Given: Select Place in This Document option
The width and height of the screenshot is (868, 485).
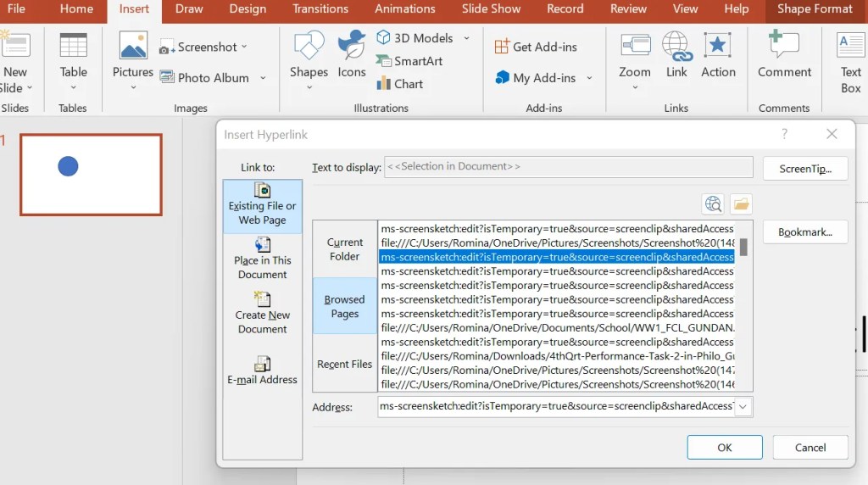Looking at the screenshot, I should coord(263,257).
